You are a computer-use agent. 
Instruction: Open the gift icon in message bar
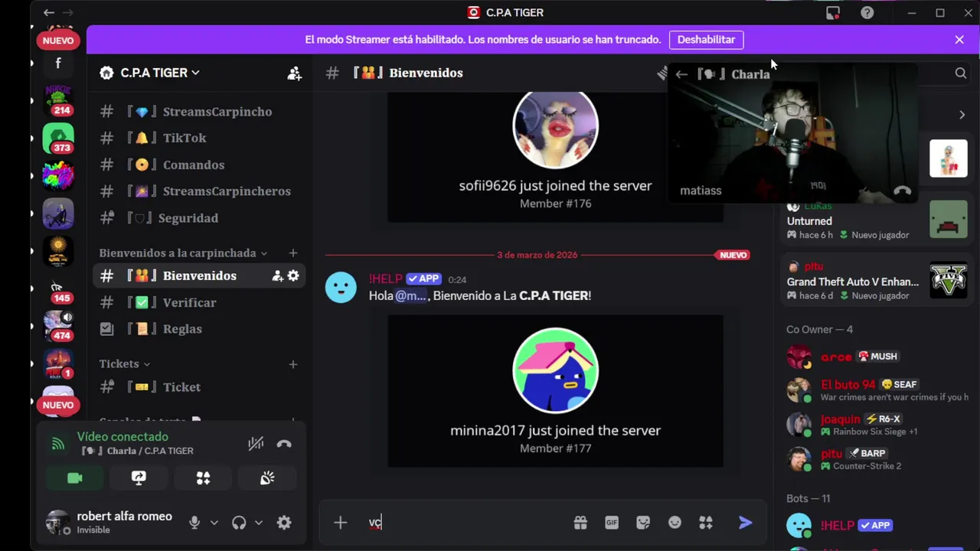[x=580, y=523]
